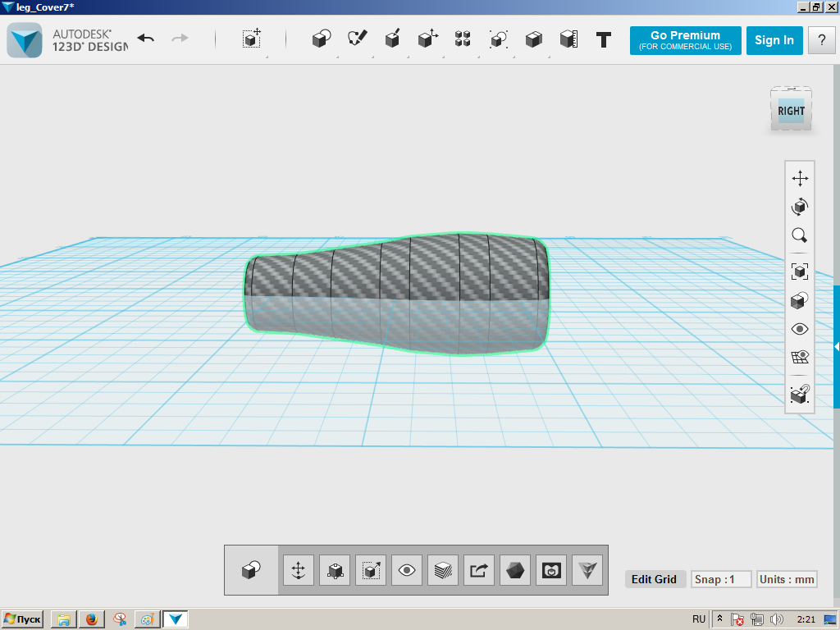The image size is (840, 630).
Task: Open the Autodesk 123D Design application menu
Action: point(25,40)
